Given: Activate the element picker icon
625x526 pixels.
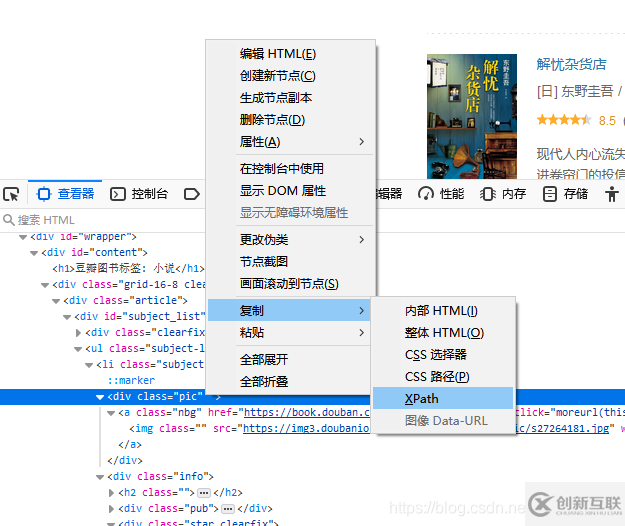Looking at the screenshot, I should point(11,194).
